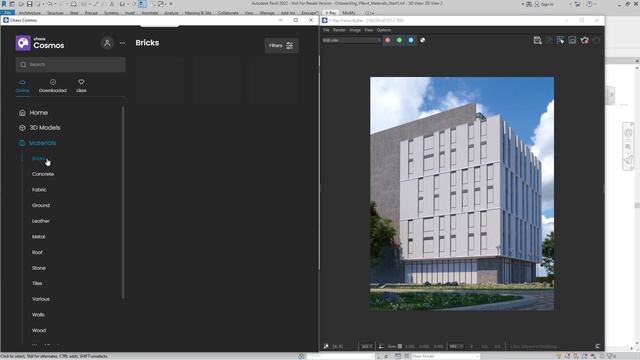The width and height of the screenshot is (640, 360).
Task: Open the Modify ribbon tab
Action: click(349, 13)
